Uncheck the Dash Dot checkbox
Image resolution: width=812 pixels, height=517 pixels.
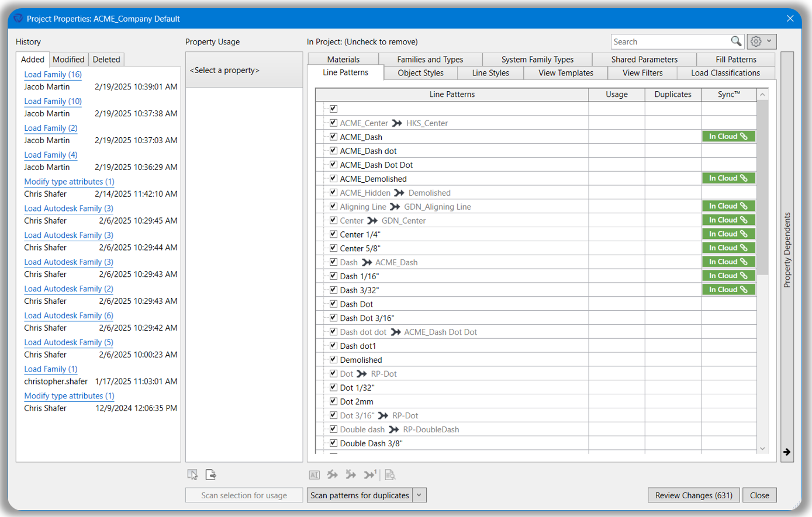(333, 304)
